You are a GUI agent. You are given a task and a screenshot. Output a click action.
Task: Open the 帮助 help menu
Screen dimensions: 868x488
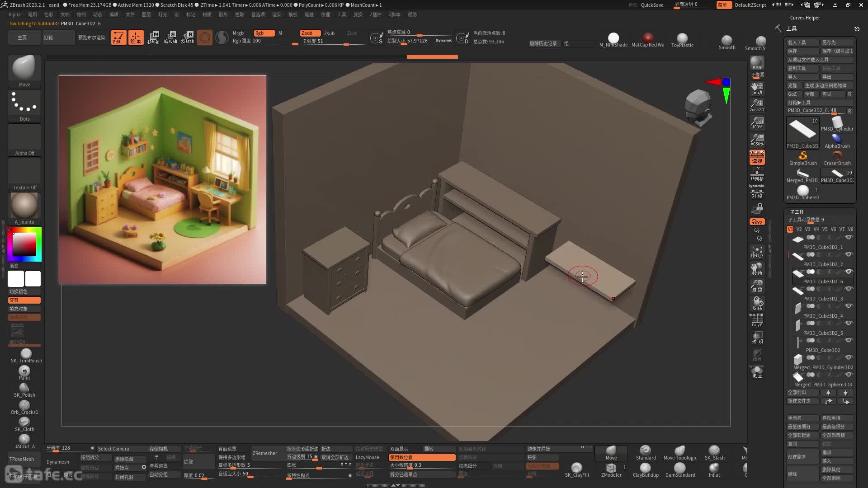click(412, 14)
